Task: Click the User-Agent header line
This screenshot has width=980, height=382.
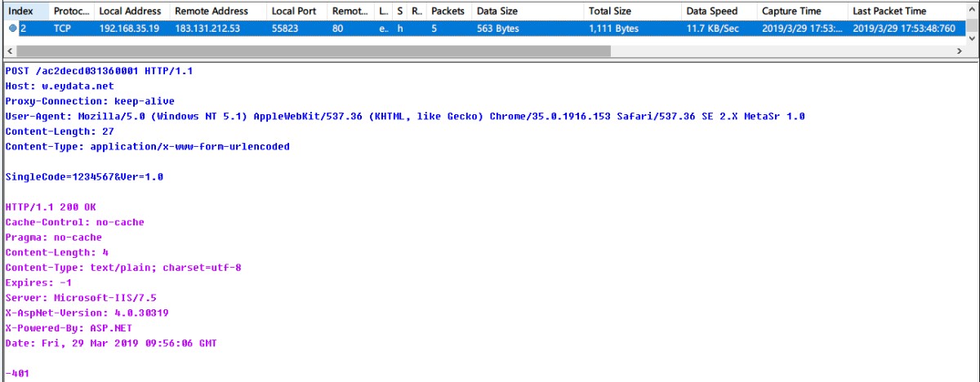Action: pyautogui.click(x=405, y=117)
